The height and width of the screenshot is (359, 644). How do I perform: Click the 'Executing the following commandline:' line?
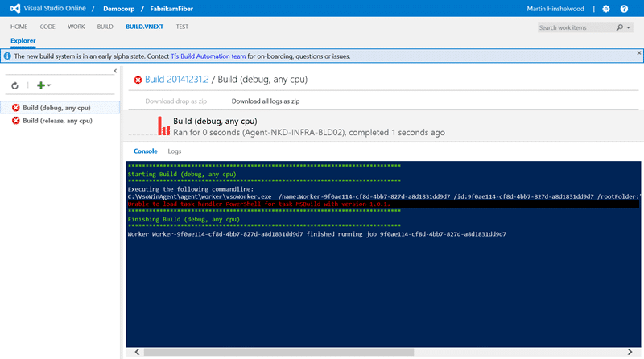(191, 189)
